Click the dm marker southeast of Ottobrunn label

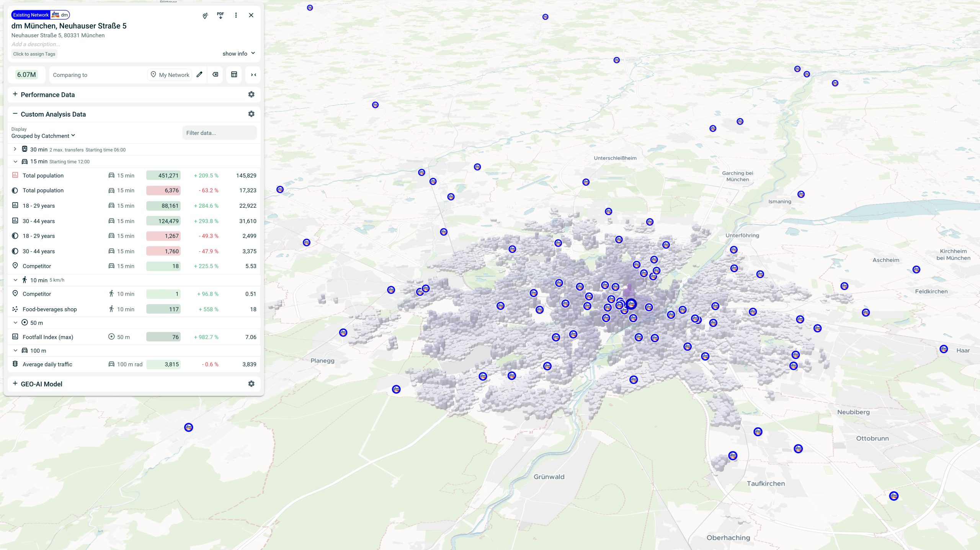pos(893,496)
